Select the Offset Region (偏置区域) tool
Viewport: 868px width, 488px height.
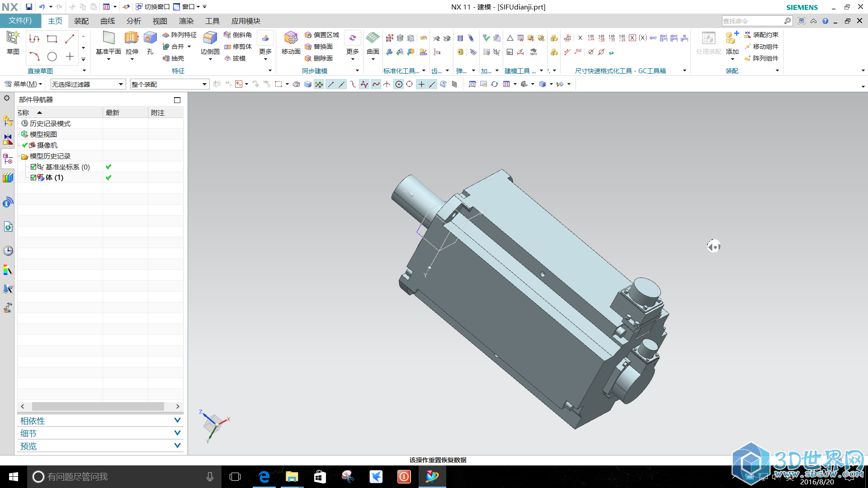click(x=321, y=35)
